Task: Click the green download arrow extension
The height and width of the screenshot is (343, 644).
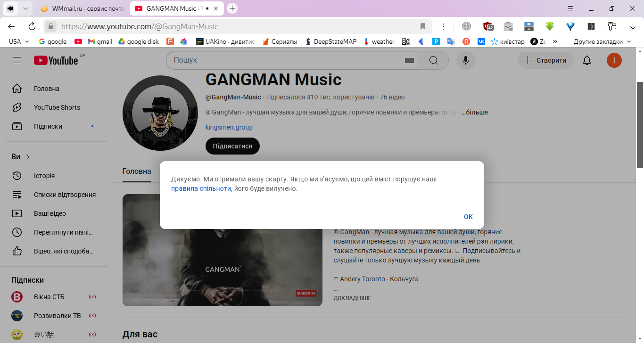Action: (x=549, y=26)
